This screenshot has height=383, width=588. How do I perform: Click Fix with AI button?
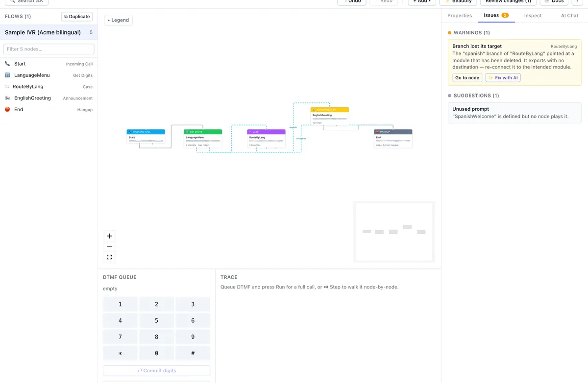(503, 77)
